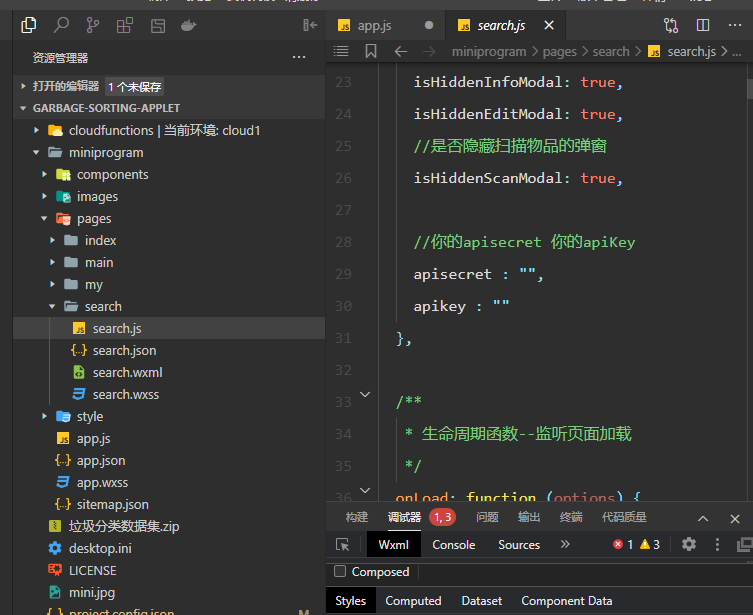Image resolution: width=753 pixels, height=615 pixels.
Task: Select the Dataset sub-tab
Action: [482, 601]
